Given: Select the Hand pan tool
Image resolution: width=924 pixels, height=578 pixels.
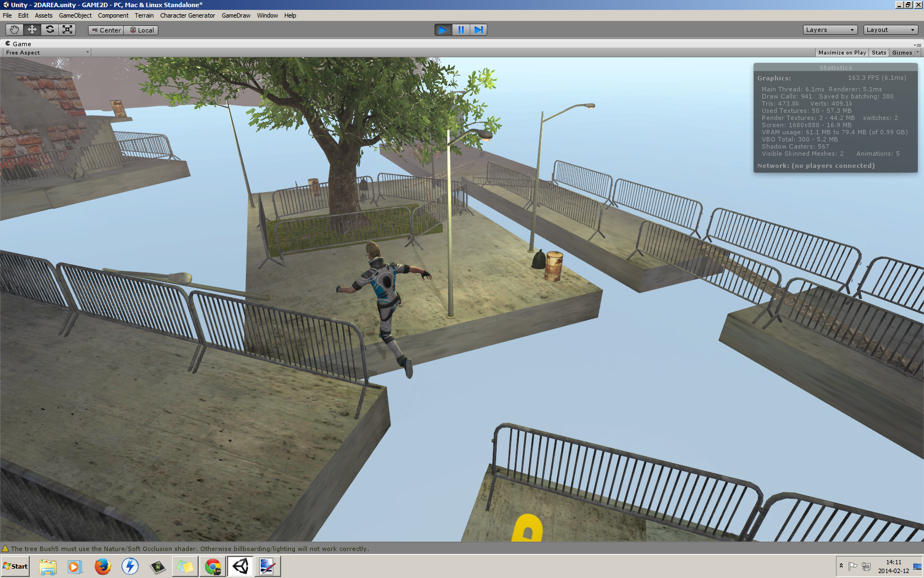Looking at the screenshot, I should tap(14, 30).
